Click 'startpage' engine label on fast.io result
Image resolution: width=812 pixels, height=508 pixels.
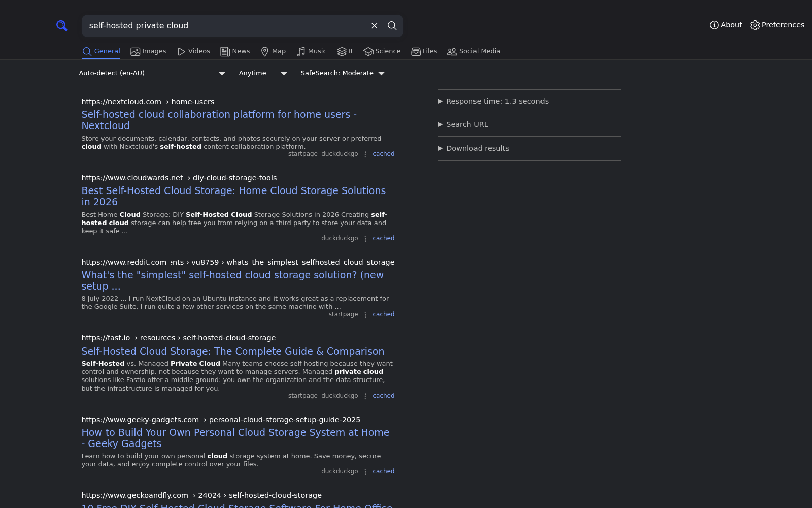303,396
